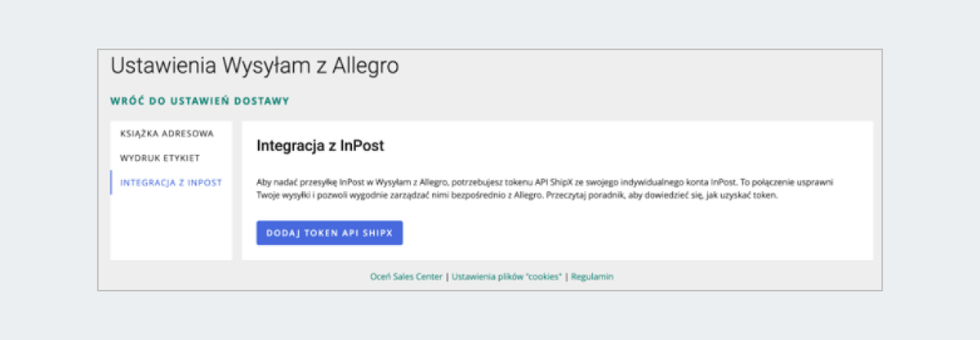This screenshot has width=980, height=340.
Task: Open the 'Oceń Sales Center' footer link
Action: [x=406, y=277]
